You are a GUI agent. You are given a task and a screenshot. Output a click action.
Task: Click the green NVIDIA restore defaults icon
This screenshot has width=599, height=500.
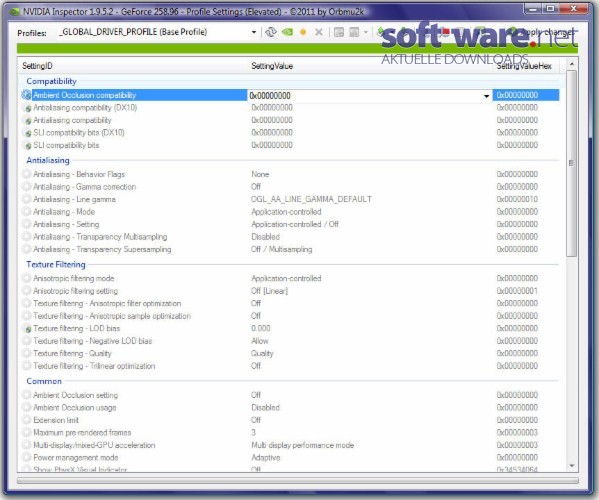(x=287, y=32)
